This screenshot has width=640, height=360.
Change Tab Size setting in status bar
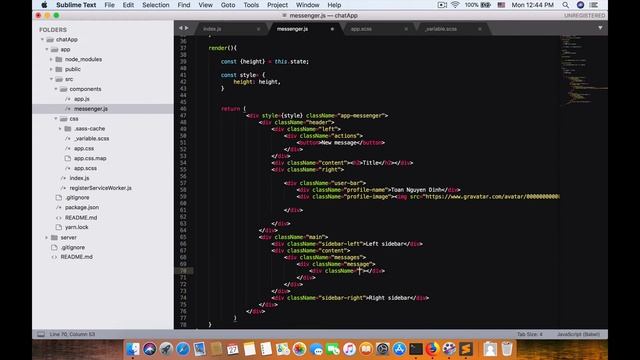530,334
